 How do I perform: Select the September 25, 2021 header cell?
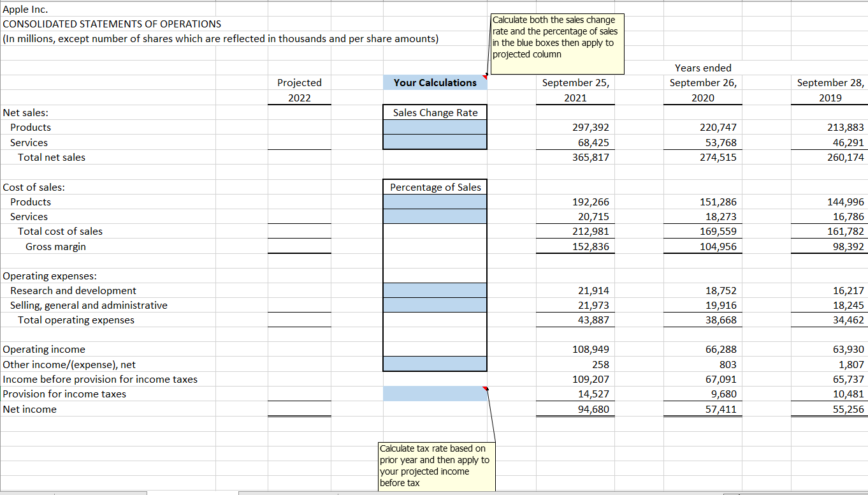pos(575,82)
